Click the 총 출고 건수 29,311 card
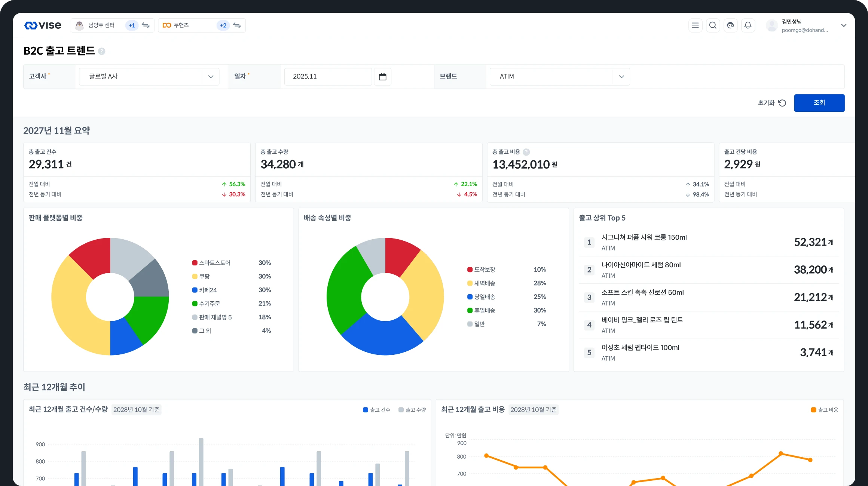 click(x=137, y=172)
